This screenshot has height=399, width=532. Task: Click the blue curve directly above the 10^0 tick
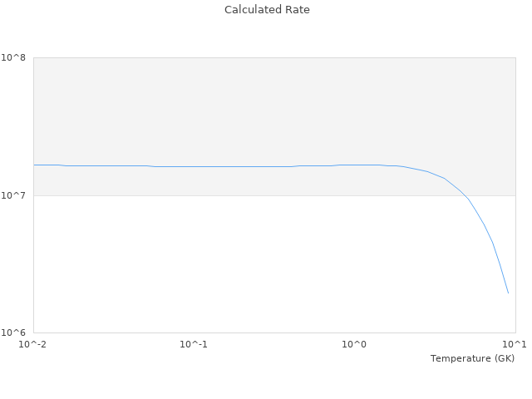[x=355, y=165]
